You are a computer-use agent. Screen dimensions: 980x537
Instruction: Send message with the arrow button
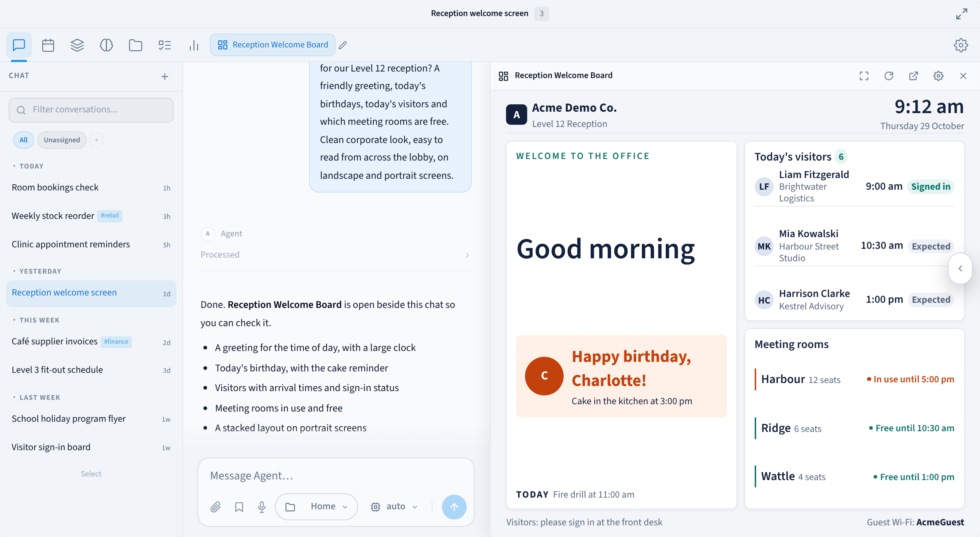click(x=454, y=507)
